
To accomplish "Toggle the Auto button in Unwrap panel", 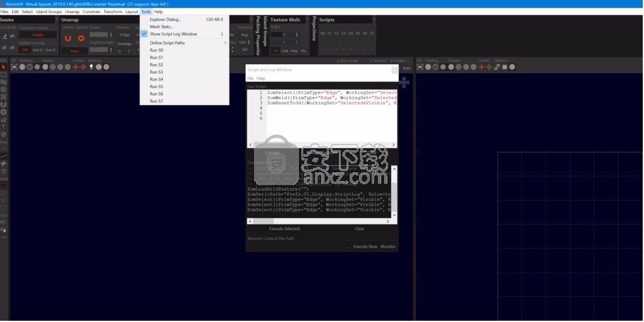I will coord(74,52).
